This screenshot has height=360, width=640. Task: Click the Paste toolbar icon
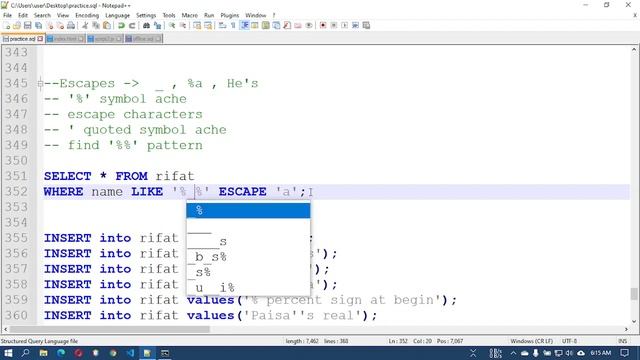(107, 25)
